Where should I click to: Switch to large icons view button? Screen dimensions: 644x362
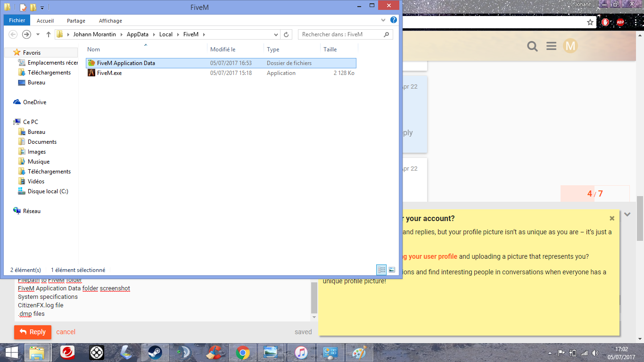pyautogui.click(x=392, y=270)
